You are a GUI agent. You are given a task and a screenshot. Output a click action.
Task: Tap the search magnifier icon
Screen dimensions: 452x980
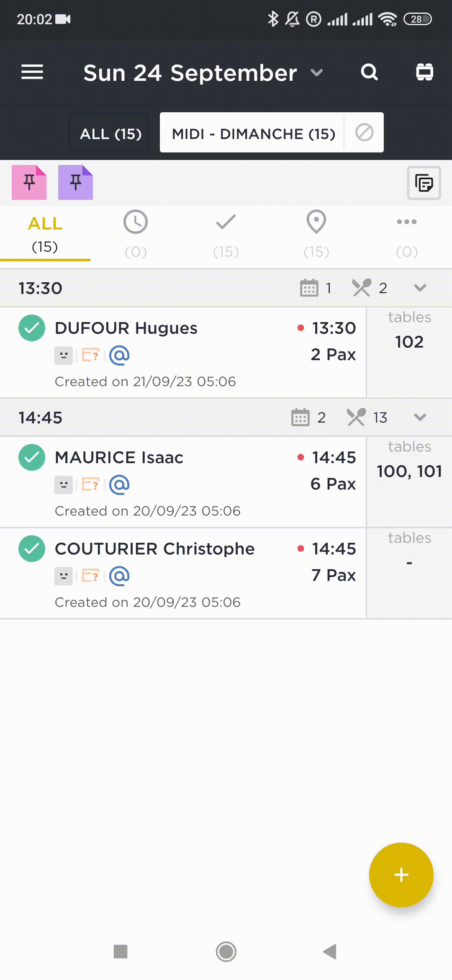tap(369, 72)
